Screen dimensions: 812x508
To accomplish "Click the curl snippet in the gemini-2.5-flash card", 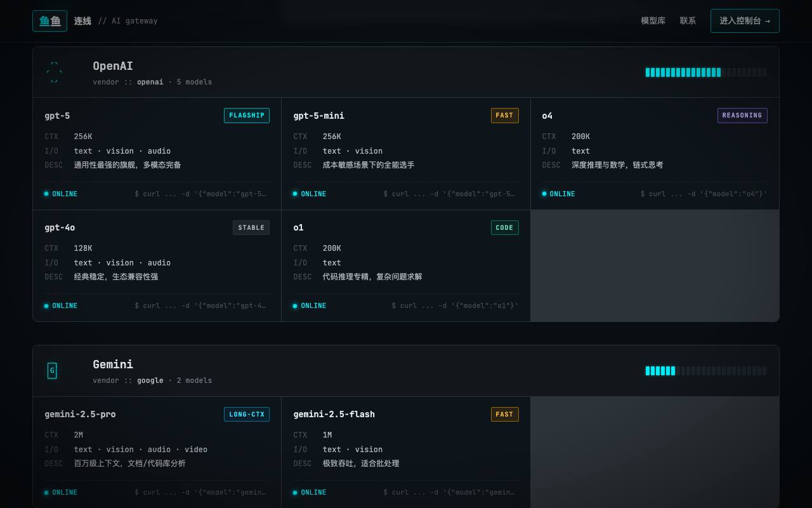I will tap(449, 492).
